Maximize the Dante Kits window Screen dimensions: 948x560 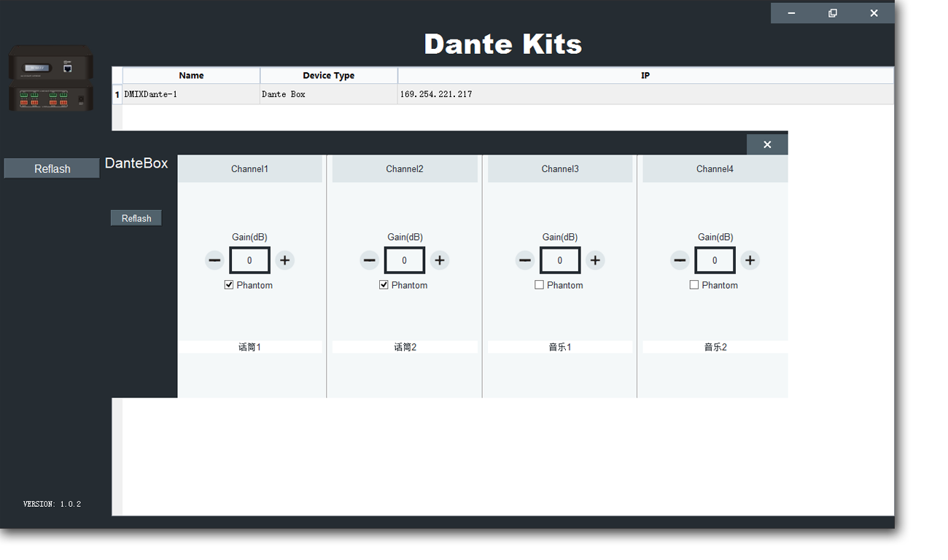point(832,13)
